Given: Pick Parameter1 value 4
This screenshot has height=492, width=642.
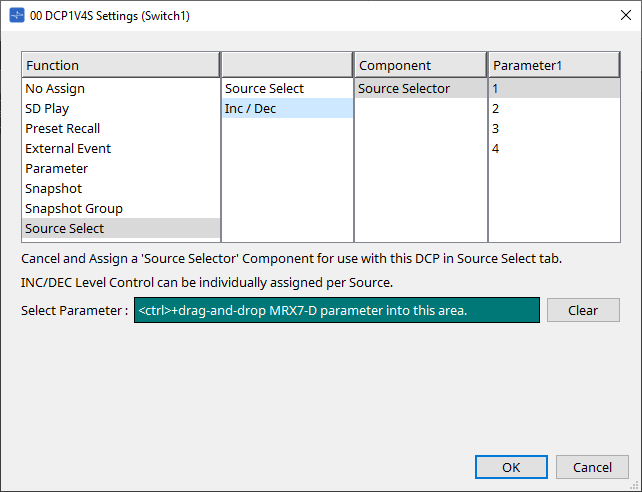Looking at the screenshot, I should 554,149.
